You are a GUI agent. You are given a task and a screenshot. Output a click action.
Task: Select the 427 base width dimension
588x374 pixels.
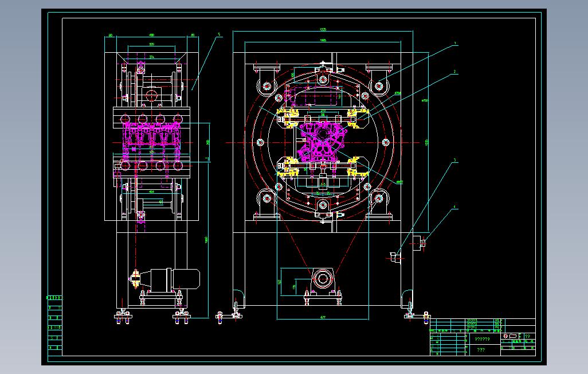[323, 317]
